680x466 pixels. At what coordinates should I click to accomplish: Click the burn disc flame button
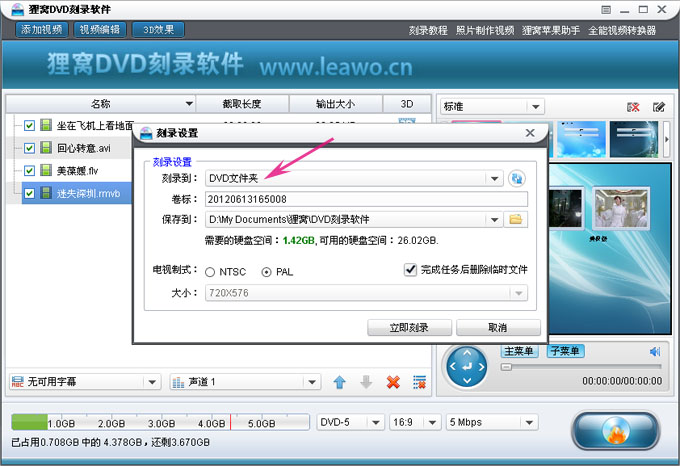tap(616, 431)
